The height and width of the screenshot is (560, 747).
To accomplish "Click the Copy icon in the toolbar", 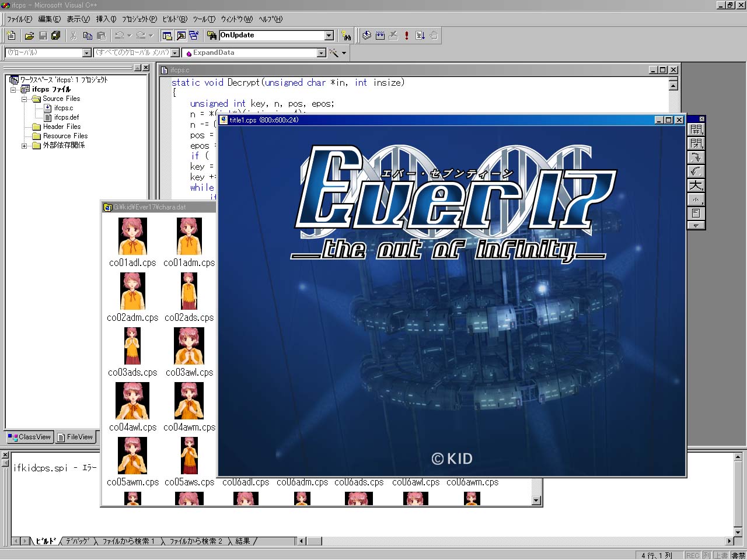I will tap(88, 36).
